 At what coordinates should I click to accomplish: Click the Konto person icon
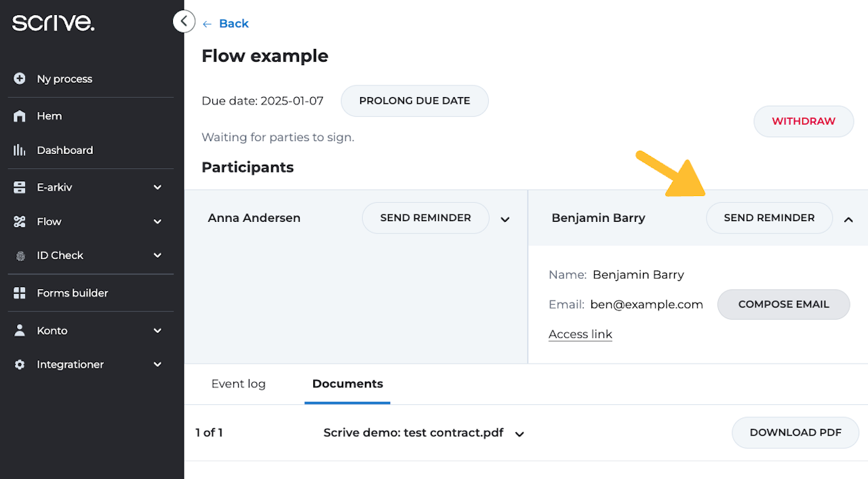[x=20, y=330]
